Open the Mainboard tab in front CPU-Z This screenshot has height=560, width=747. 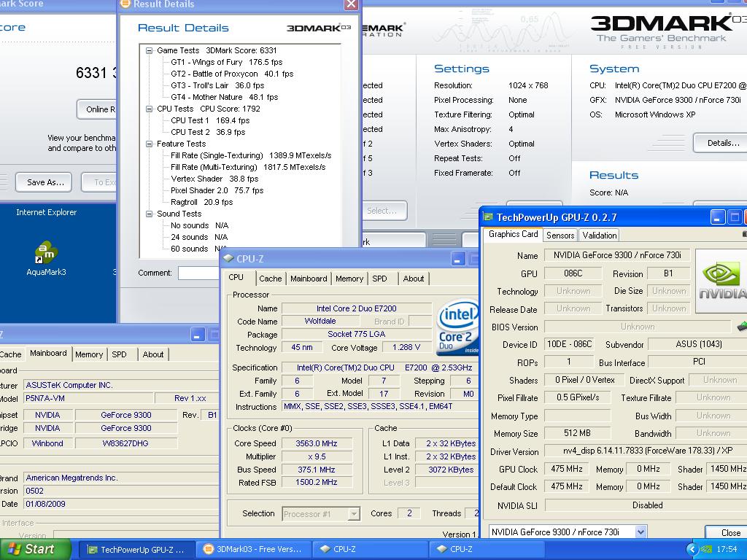click(309, 279)
